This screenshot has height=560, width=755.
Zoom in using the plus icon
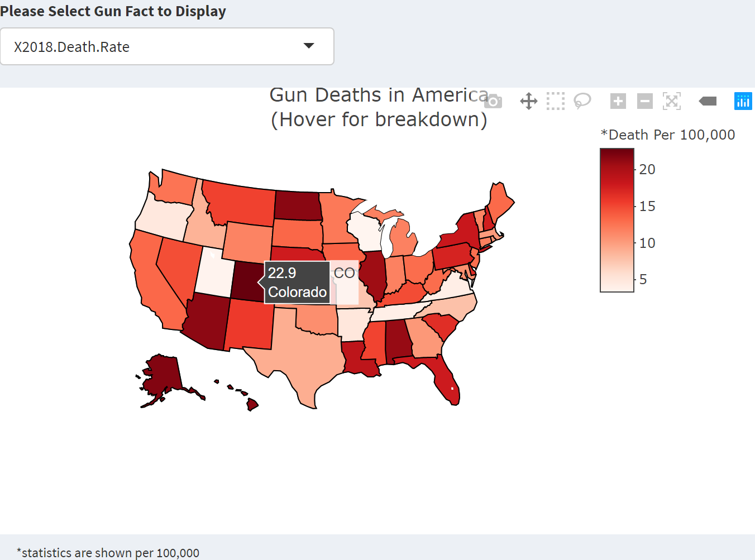pos(618,101)
